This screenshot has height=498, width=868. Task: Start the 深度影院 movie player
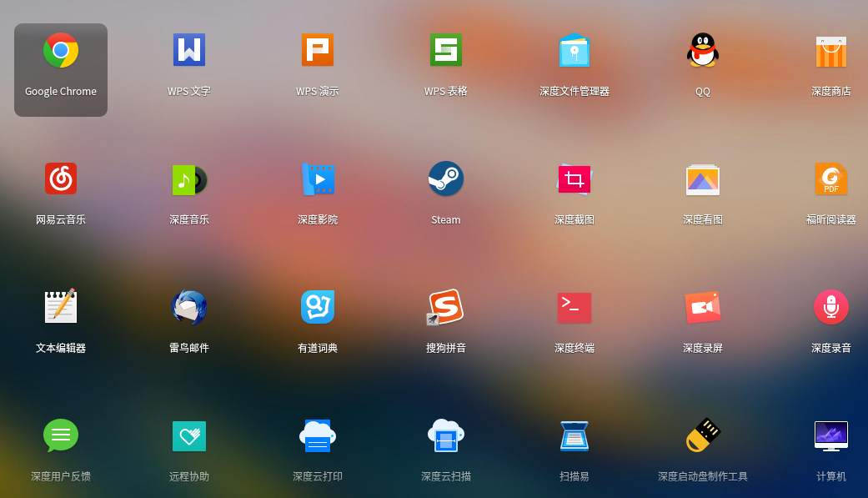coord(318,179)
